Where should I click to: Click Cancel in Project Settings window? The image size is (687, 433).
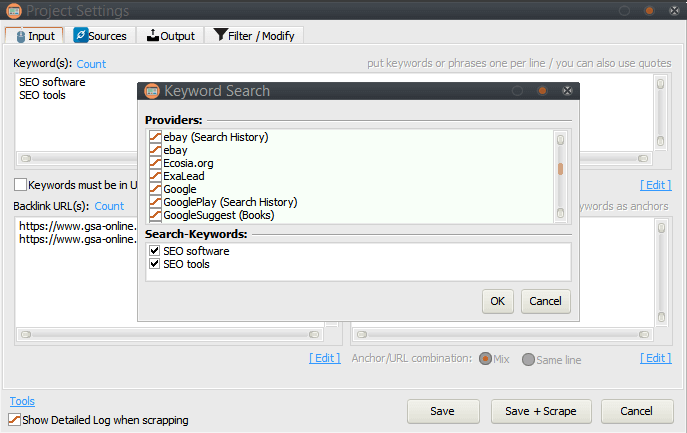pyautogui.click(x=637, y=411)
